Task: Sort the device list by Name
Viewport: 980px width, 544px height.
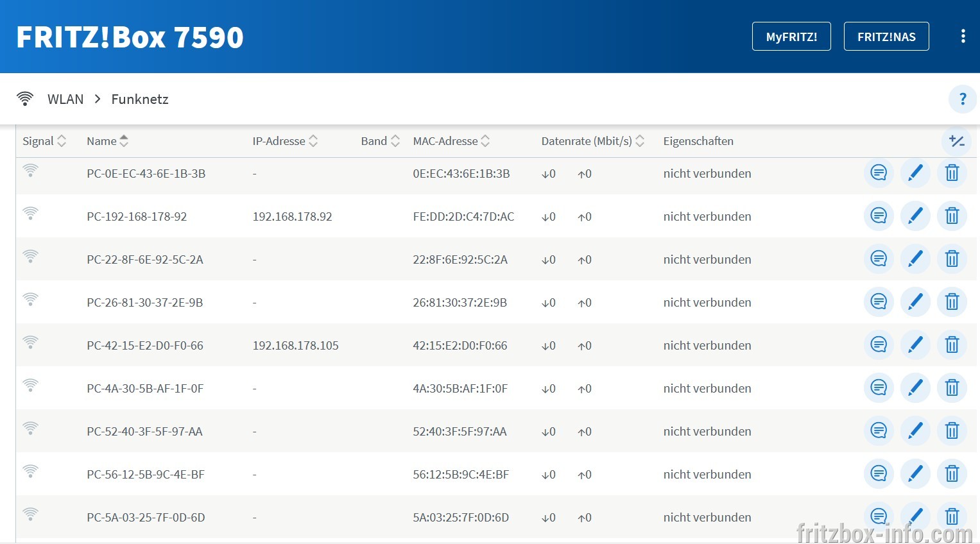Action: tap(108, 141)
